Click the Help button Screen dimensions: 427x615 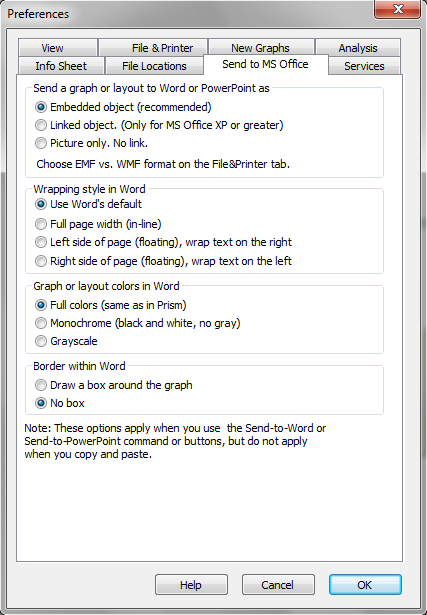(191, 585)
